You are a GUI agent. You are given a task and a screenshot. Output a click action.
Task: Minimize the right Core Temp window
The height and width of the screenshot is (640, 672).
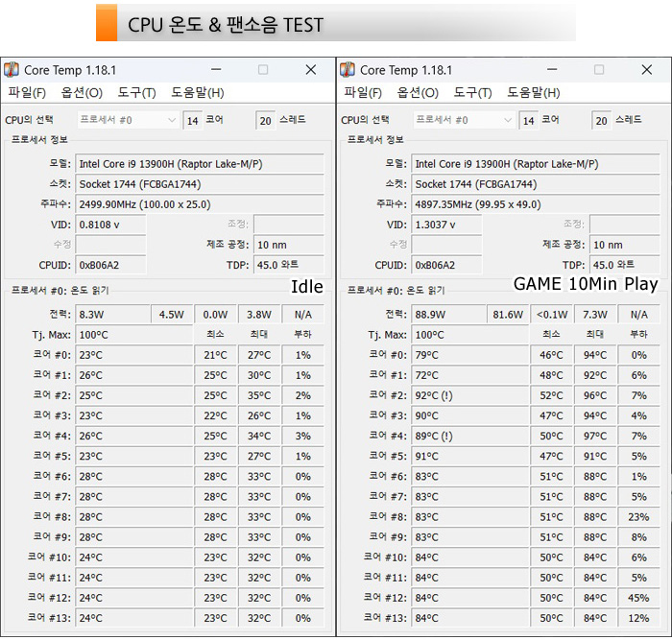point(552,69)
